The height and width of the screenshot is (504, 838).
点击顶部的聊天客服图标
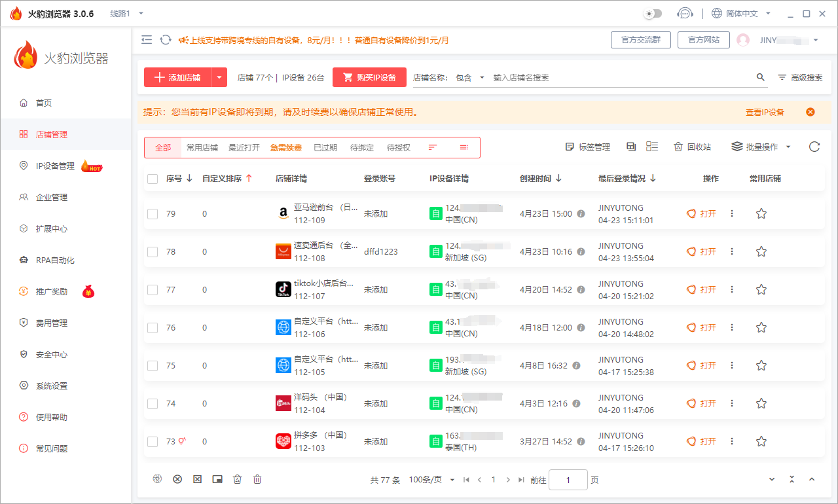pyautogui.click(x=685, y=13)
